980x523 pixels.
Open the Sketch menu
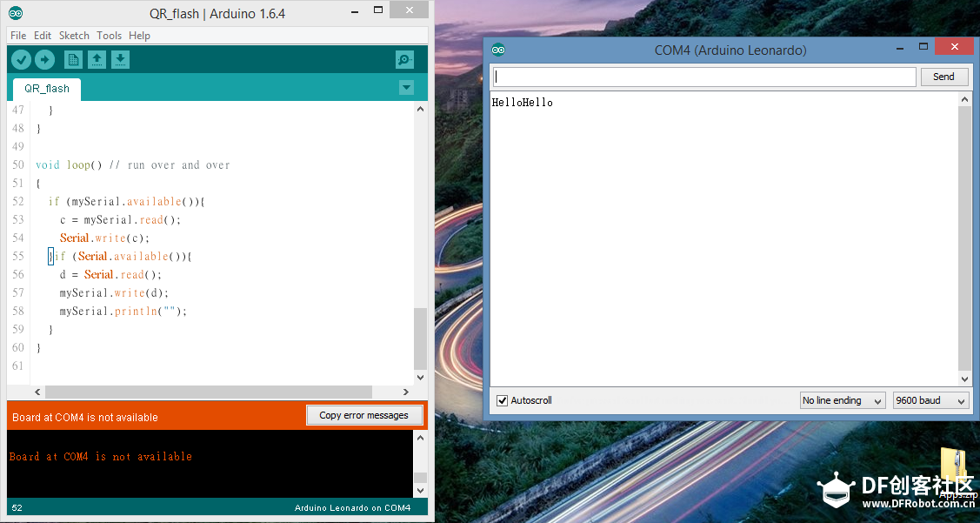75,36
